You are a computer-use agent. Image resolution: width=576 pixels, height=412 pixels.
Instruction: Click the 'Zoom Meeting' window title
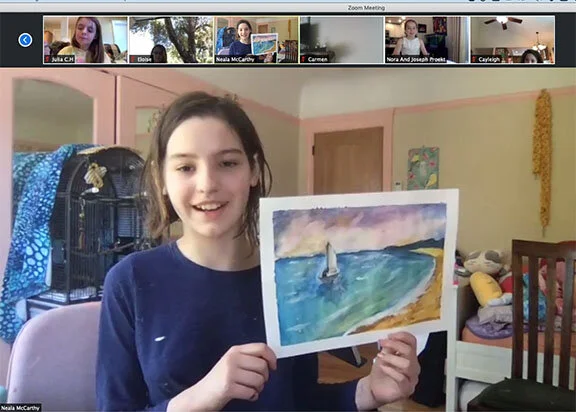[366, 8]
